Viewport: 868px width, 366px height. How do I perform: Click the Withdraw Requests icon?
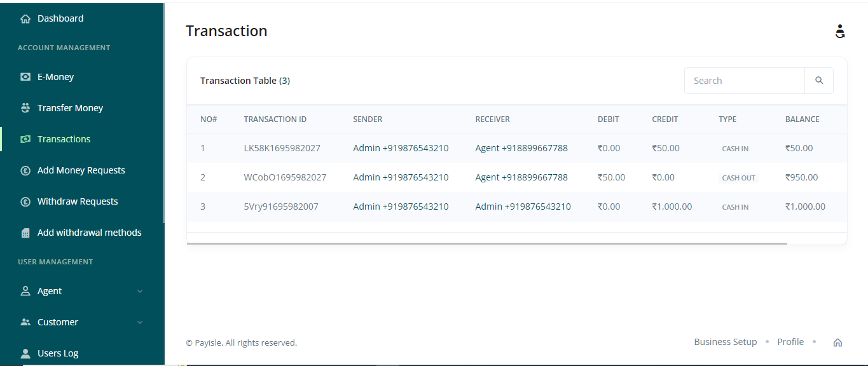click(x=25, y=201)
